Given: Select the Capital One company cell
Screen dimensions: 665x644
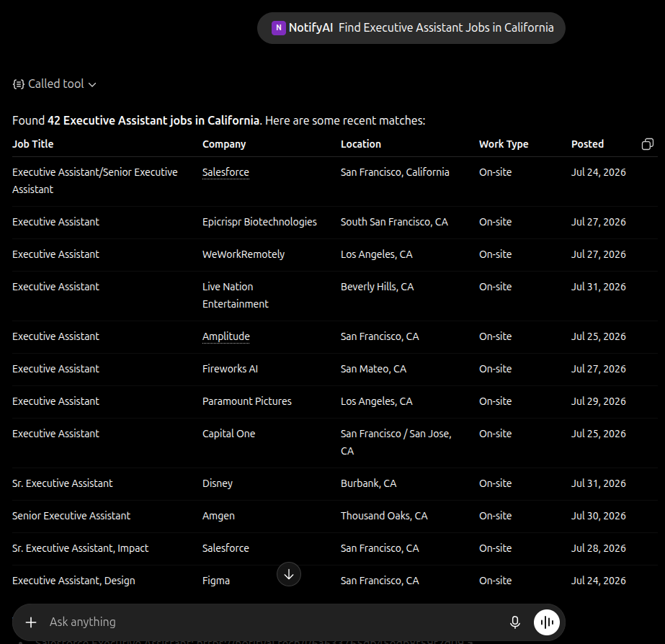Looking at the screenshot, I should [x=228, y=434].
